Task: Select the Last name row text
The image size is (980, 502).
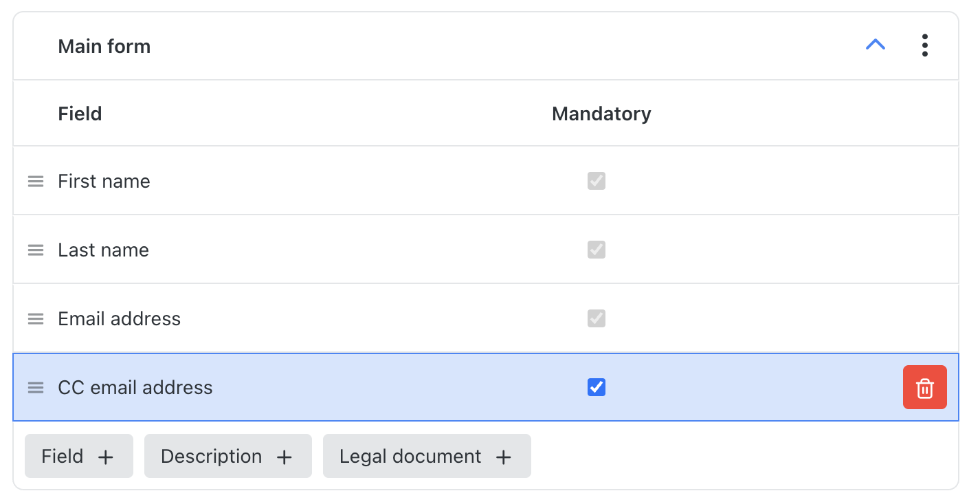Action: pos(103,250)
